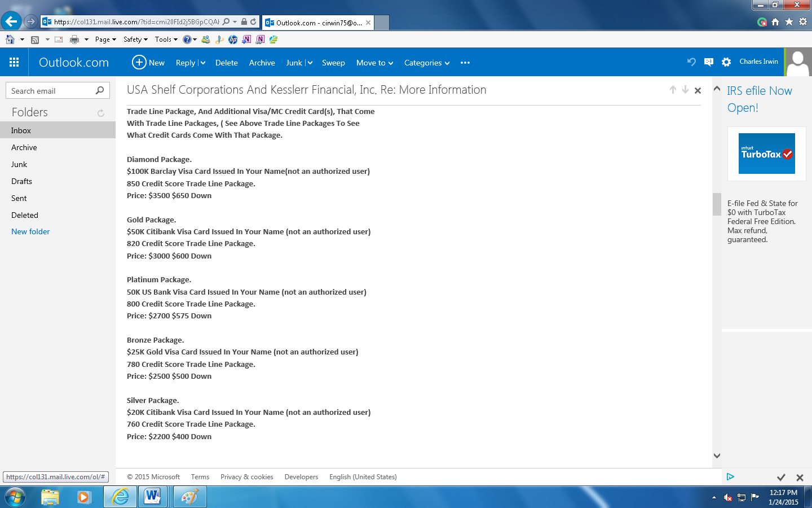Select the Sent folder
This screenshot has height=508, width=812.
58,198
